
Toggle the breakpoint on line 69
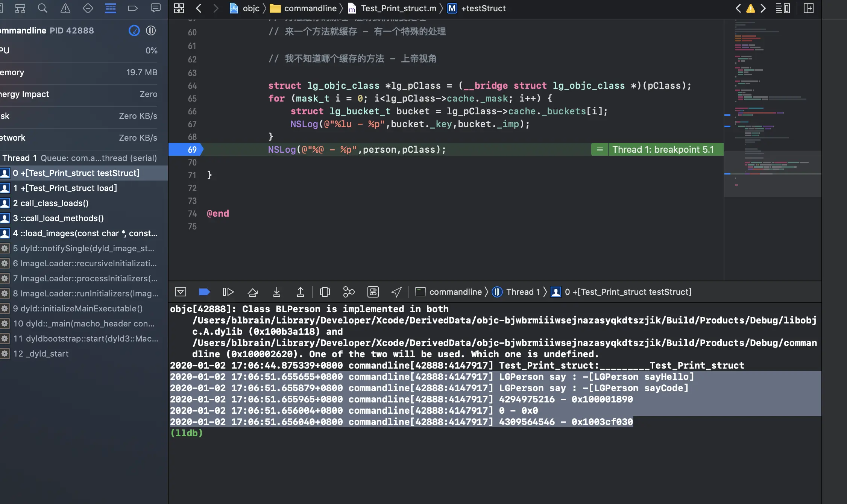[x=186, y=150]
